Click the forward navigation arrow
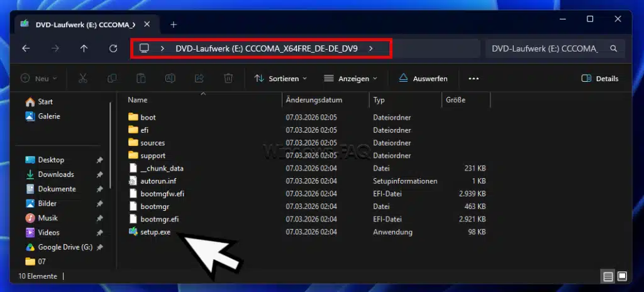 (x=55, y=48)
